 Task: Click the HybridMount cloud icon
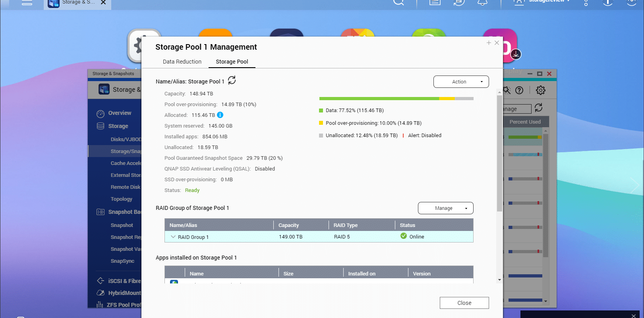pos(101,293)
